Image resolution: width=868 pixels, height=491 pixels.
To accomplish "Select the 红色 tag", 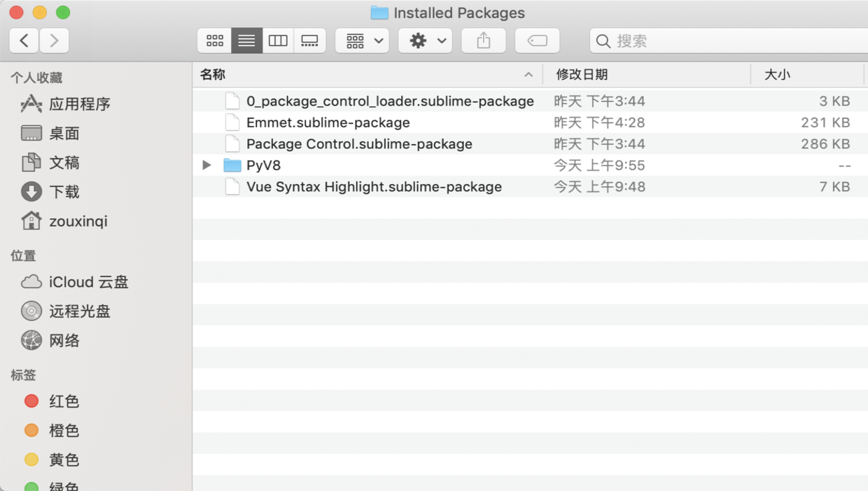I will click(64, 401).
